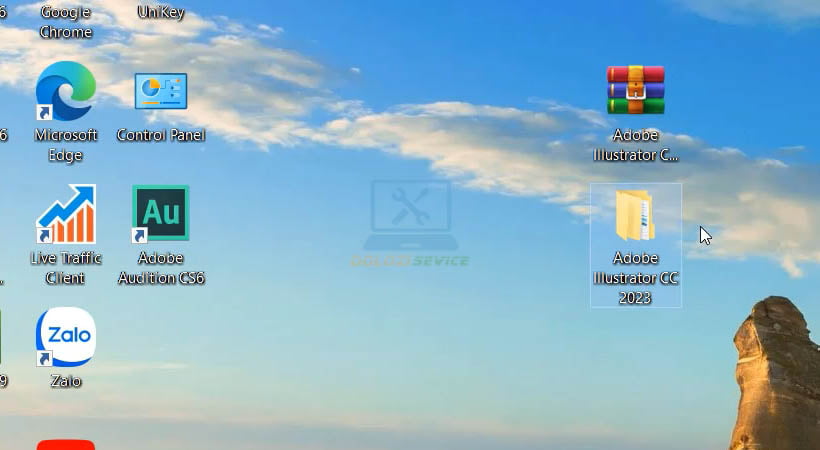Select the Adobe Audition CS6 icon
The height and width of the screenshot is (450, 820).
click(x=161, y=213)
